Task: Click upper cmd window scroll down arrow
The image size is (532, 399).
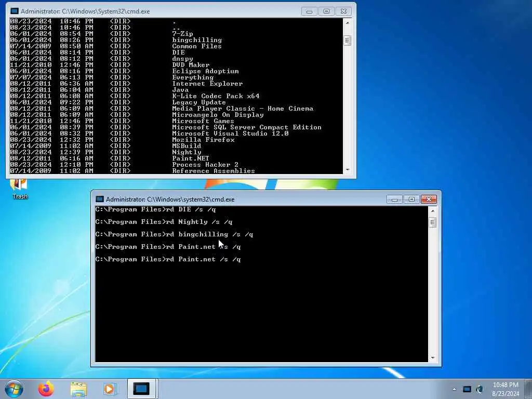Action: [x=347, y=170]
